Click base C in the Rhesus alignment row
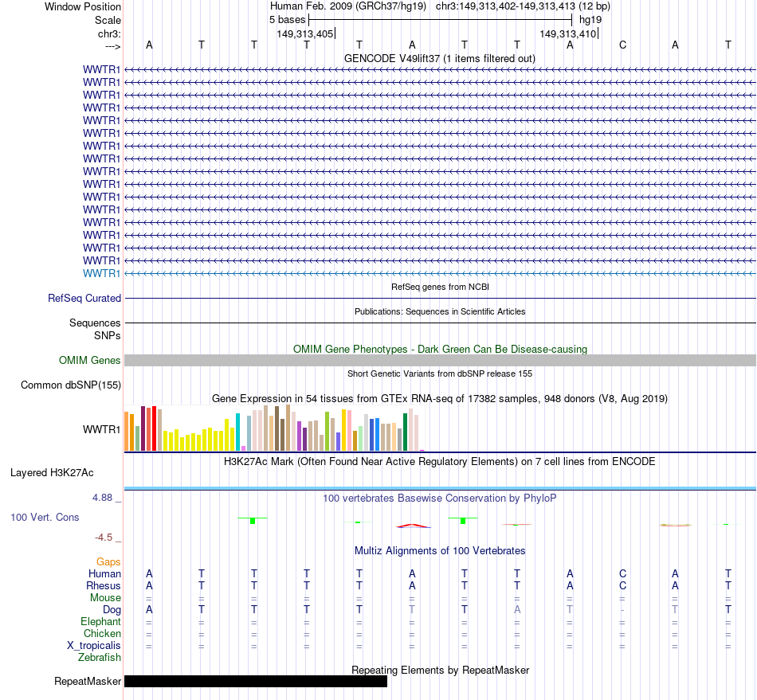757x700 pixels. point(623,585)
